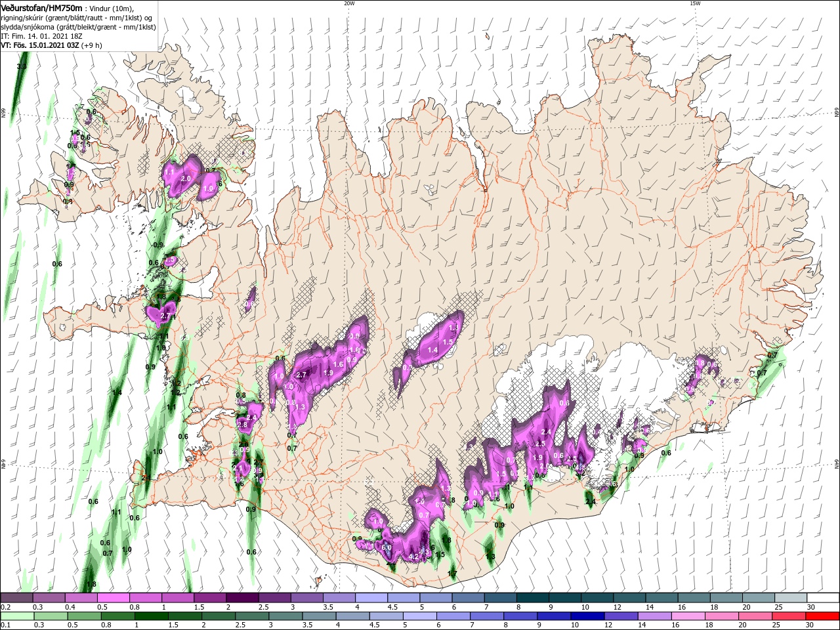Click the 0.2 label starting the upper legend row
This screenshot has width=840, height=630.
(x=5, y=607)
